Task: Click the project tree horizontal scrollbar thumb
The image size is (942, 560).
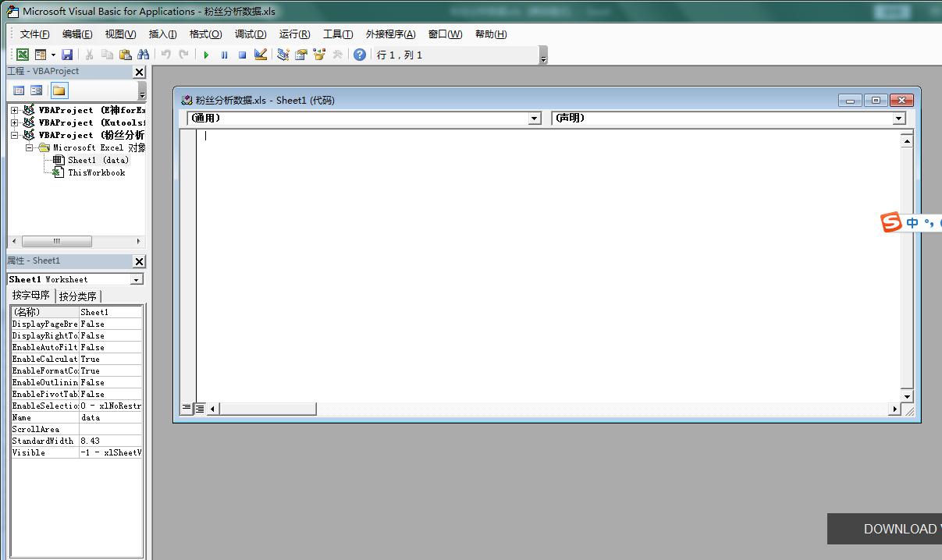Action: pyautogui.click(x=56, y=242)
